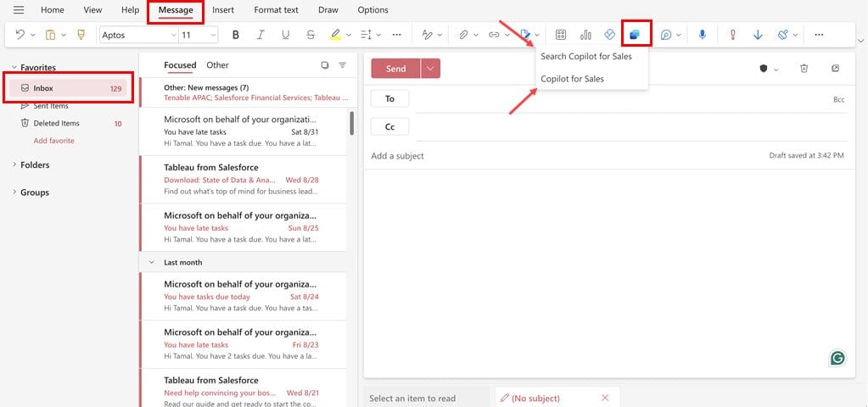868x407 pixels.
Task: Choose Copilot for Sales menu entry
Action: pyautogui.click(x=573, y=79)
